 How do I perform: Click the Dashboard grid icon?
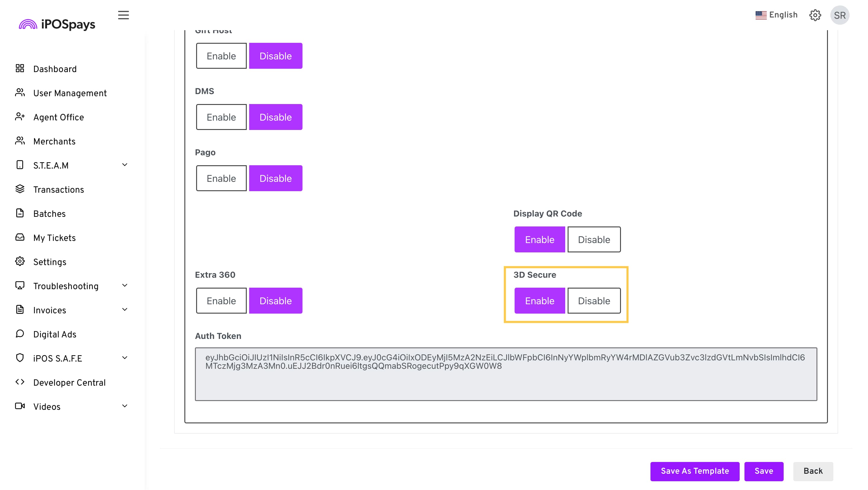[20, 68]
